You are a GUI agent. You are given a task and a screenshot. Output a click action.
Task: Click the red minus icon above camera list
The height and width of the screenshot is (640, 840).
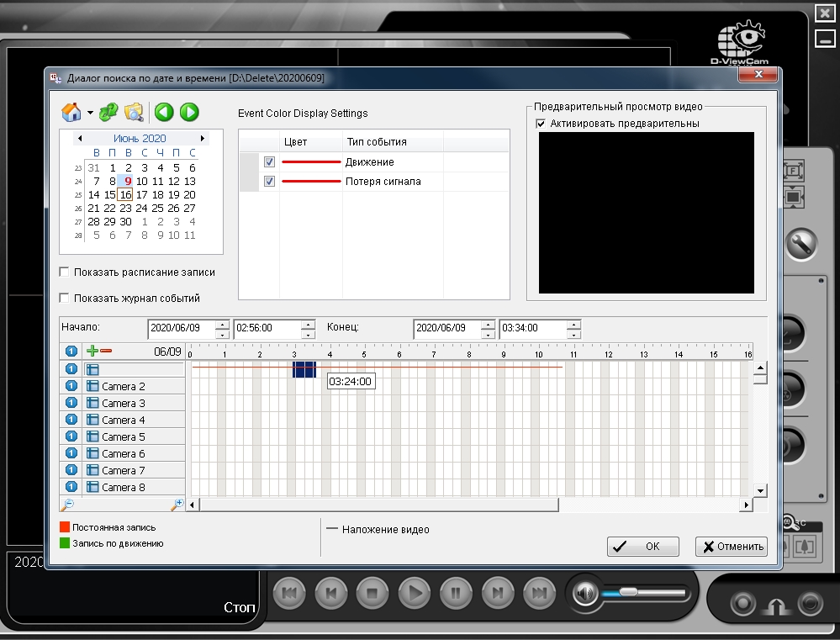click(106, 351)
